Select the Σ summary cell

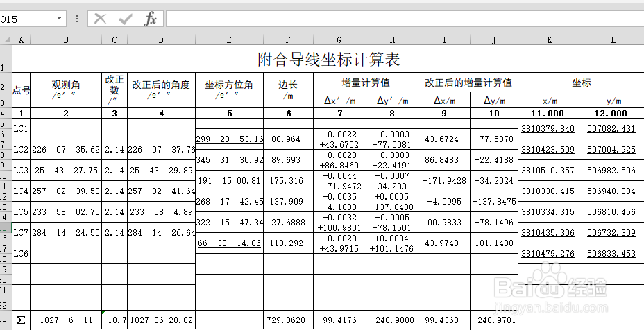(x=22, y=320)
